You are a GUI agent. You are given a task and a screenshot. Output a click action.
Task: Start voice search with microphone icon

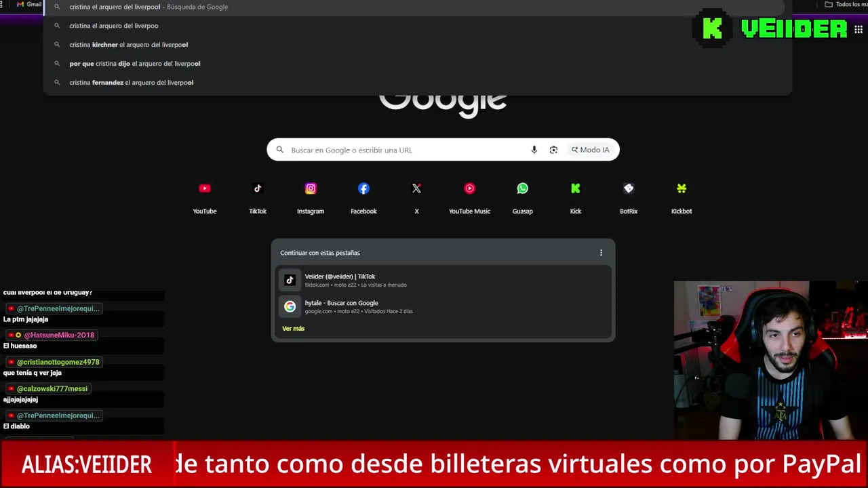pos(534,150)
